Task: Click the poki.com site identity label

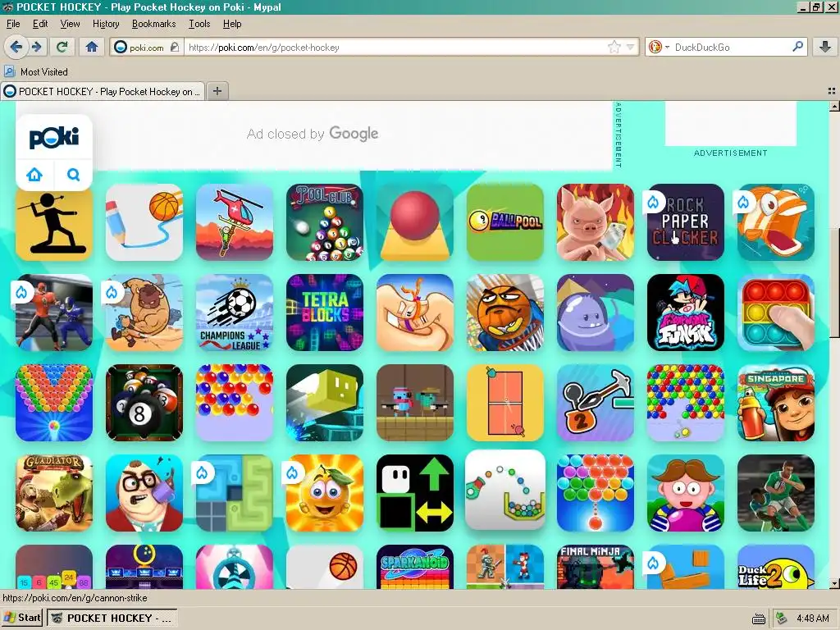Action: click(x=146, y=47)
